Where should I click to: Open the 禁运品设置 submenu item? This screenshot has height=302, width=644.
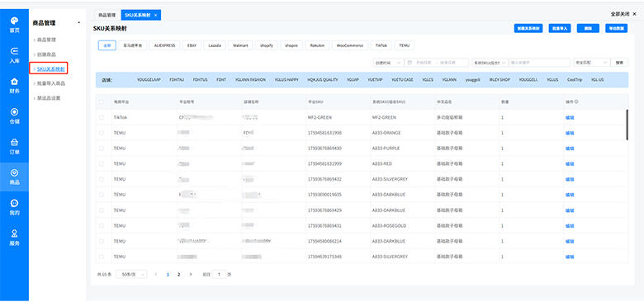tap(49, 98)
